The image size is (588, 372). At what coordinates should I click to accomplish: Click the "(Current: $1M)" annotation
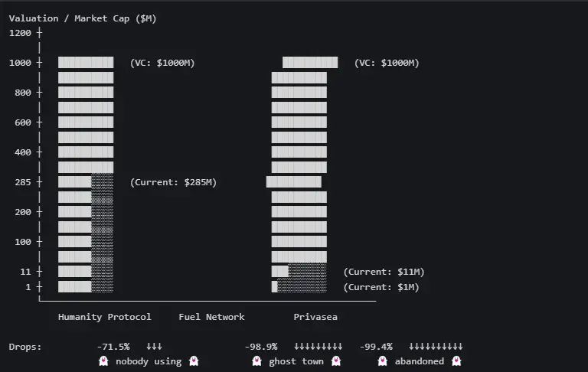pyautogui.click(x=381, y=287)
